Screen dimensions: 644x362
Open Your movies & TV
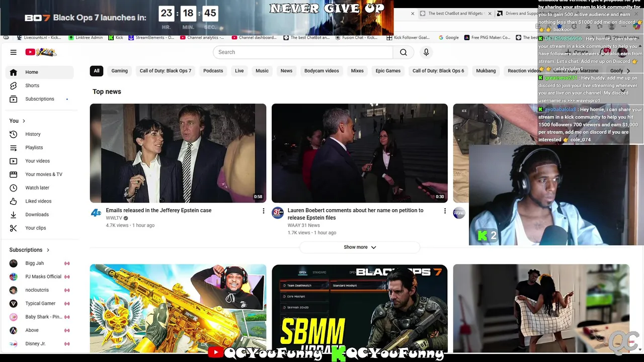(40, 174)
